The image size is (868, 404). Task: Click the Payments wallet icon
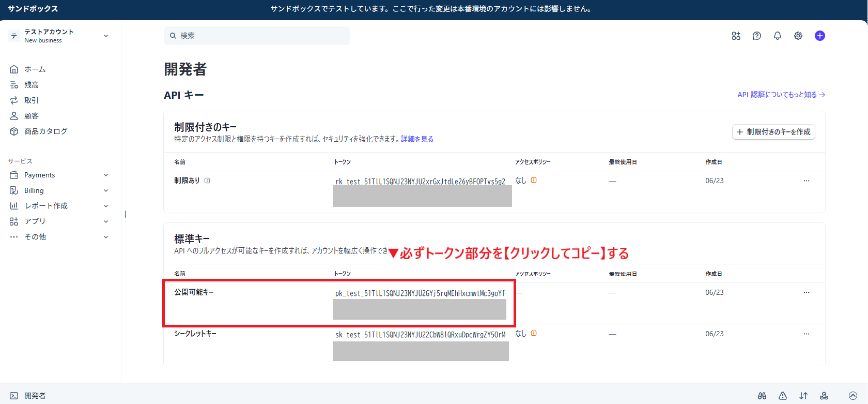[x=14, y=175]
